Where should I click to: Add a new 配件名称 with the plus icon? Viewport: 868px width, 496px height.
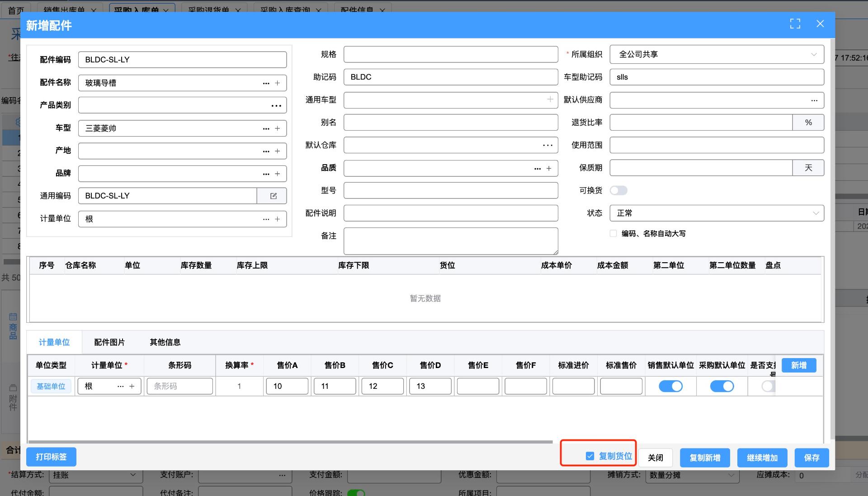point(278,83)
